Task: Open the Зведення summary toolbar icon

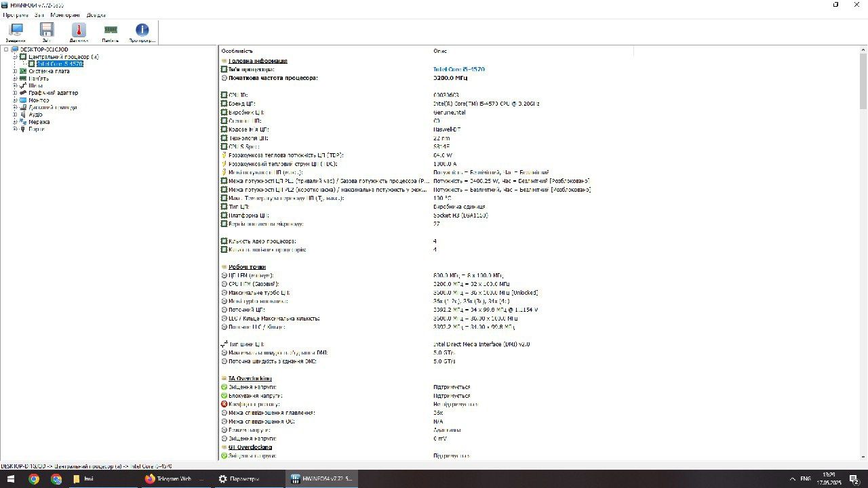Action: point(15,33)
